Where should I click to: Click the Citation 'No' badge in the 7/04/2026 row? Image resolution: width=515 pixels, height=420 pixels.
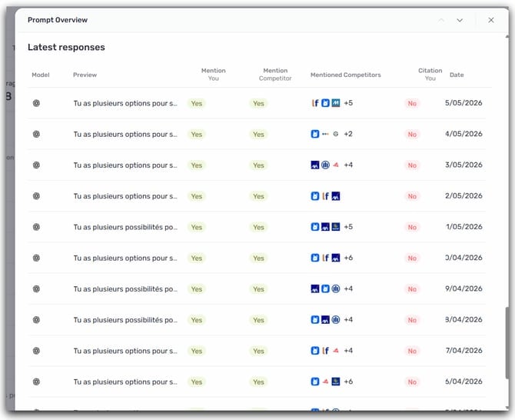click(412, 351)
